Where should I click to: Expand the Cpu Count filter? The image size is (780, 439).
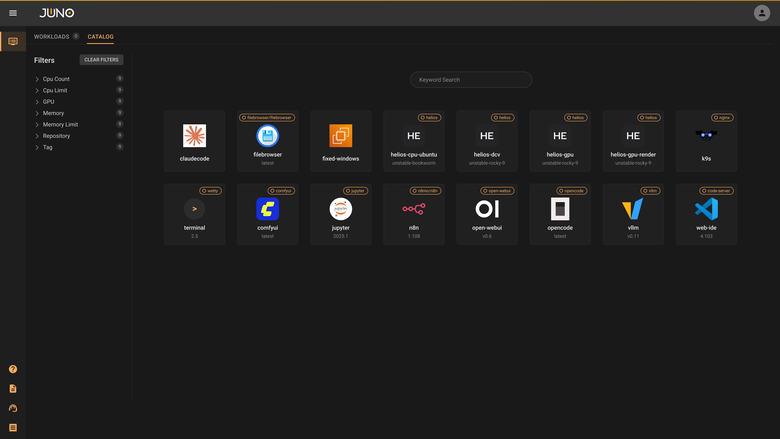79,79
